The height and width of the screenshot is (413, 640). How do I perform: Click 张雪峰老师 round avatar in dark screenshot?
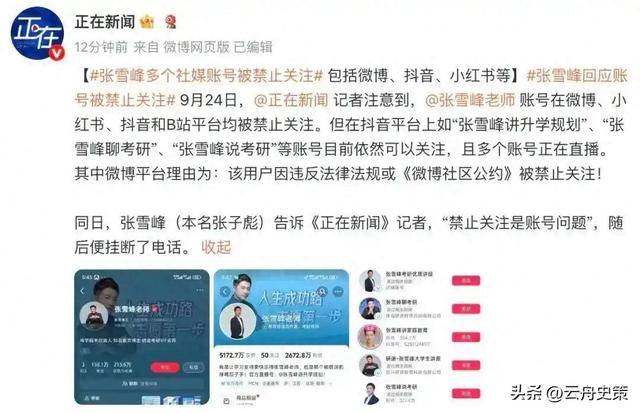click(x=94, y=315)
